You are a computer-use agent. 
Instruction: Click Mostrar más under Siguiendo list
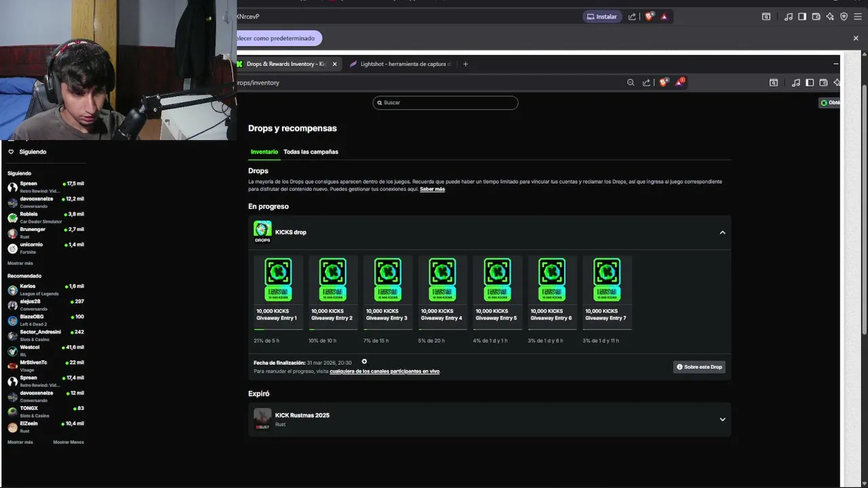pos(20,263)
